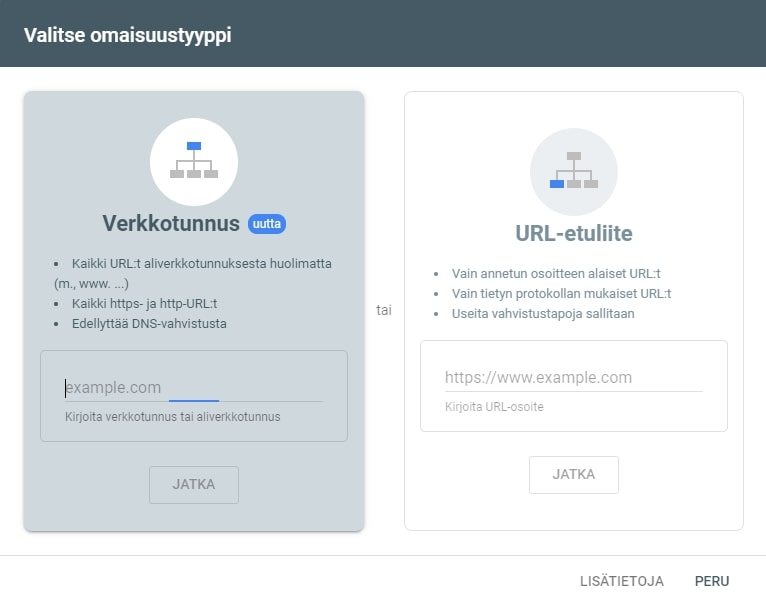Focus the example.com domain input field

point(193,388)
